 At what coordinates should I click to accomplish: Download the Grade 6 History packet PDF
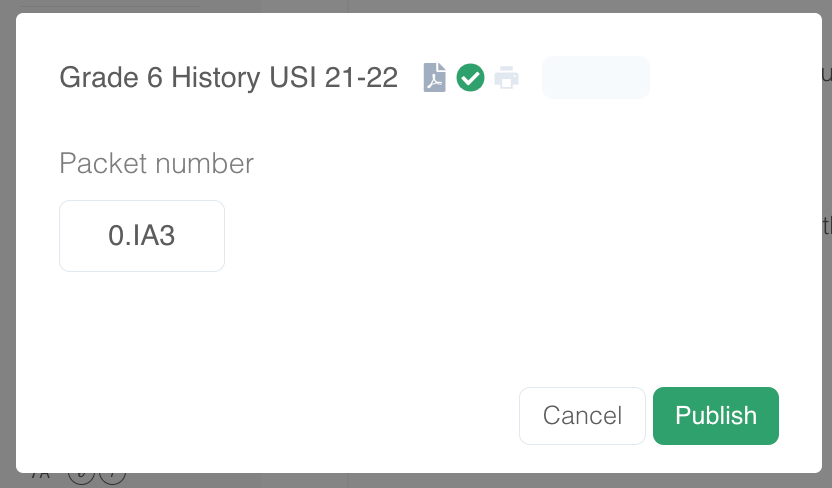click(434, 77)
